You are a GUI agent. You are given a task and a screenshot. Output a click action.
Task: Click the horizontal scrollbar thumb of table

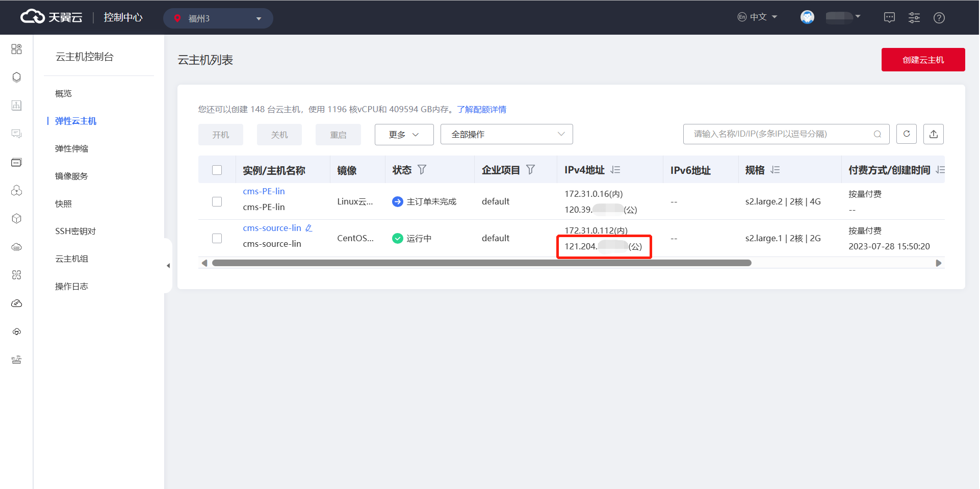[x=482, y=263]
